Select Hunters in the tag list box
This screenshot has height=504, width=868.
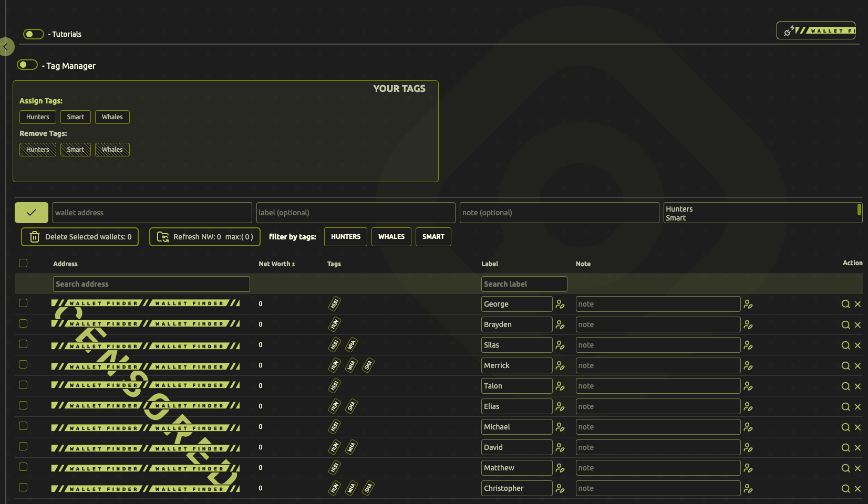(x=679, y=209)
